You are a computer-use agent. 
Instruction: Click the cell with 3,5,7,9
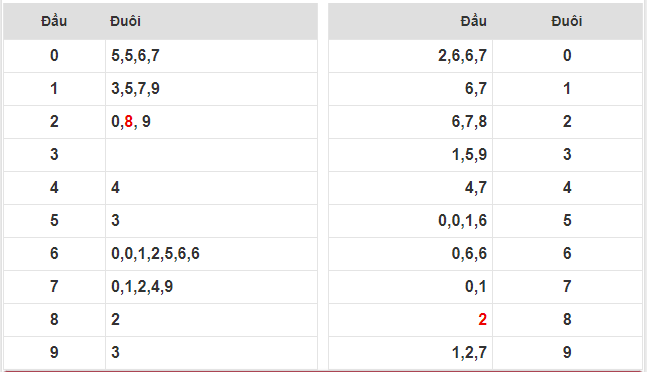[x=211, y=89]
